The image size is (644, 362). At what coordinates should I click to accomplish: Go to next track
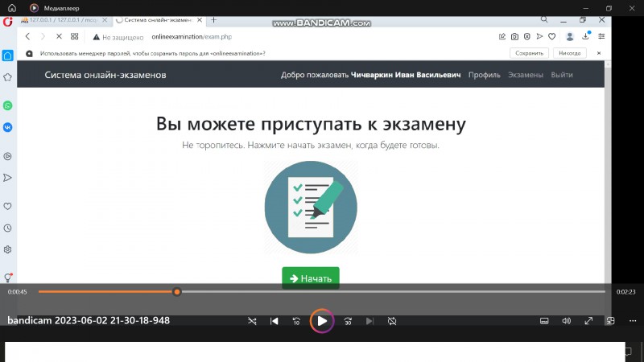pyautogui.click(x=369, y=321)
